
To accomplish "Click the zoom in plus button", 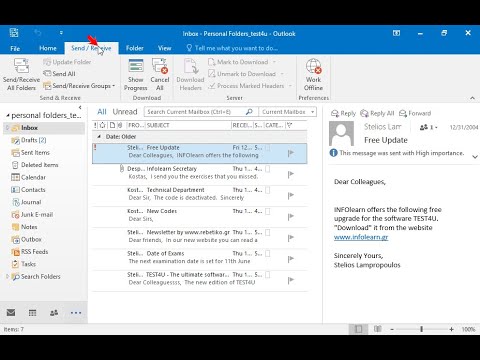I will click(x=451, y=329).
